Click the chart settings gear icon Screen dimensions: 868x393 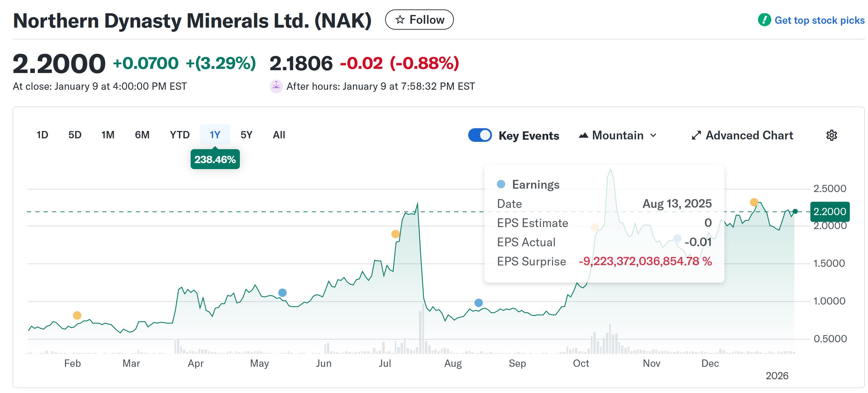pyautogui.click(x=831, y=135)
